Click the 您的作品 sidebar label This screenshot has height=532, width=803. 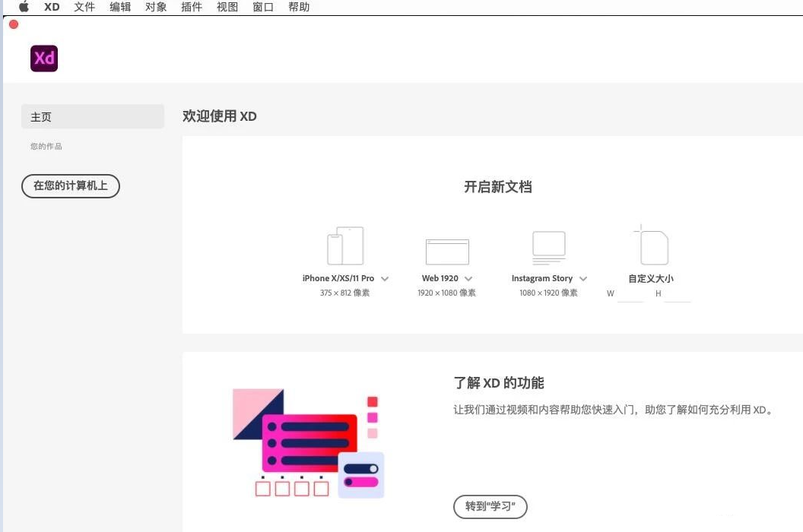pyautogui.click(x=46, y=147)
